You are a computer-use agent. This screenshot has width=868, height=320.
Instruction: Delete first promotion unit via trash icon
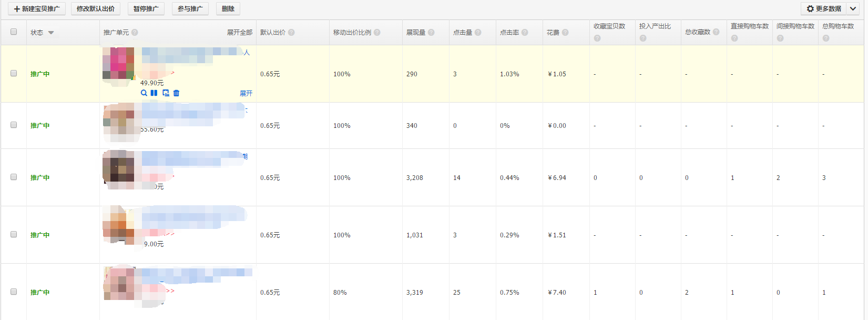pos(177,93)
